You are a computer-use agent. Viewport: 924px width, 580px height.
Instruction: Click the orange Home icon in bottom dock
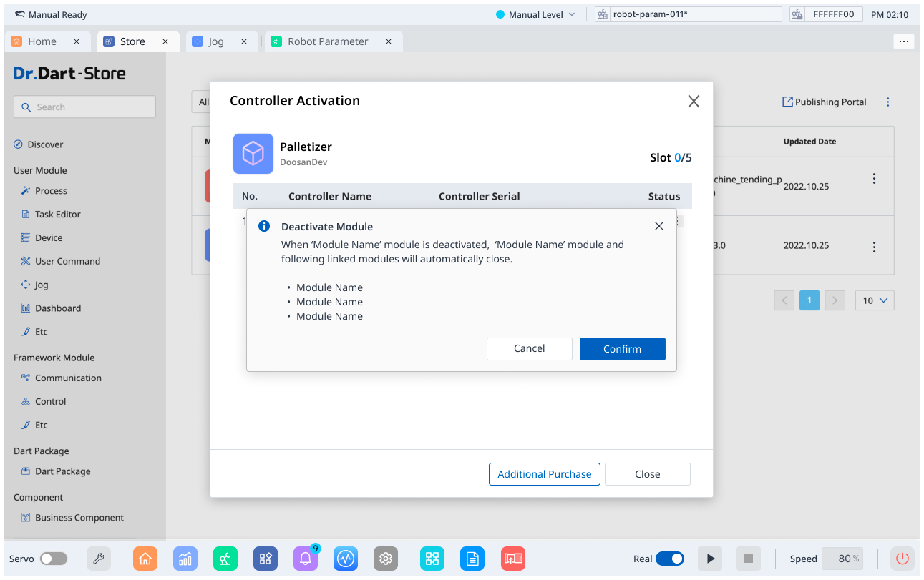click(x=145, y=559)
